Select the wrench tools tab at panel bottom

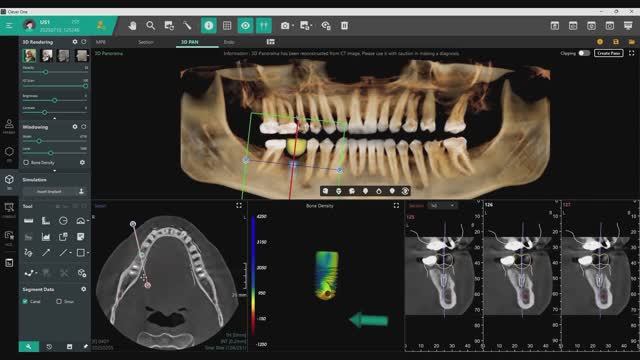tap(29, 347)
